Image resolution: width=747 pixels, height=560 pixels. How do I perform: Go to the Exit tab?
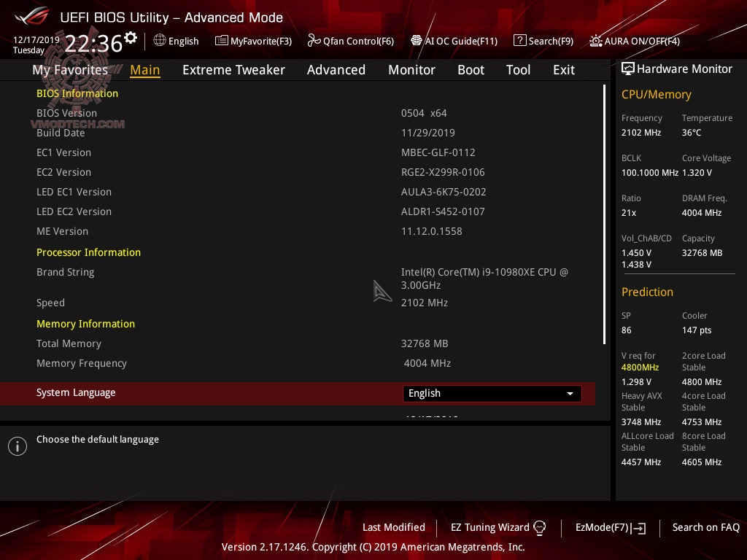tap(564, 70)
